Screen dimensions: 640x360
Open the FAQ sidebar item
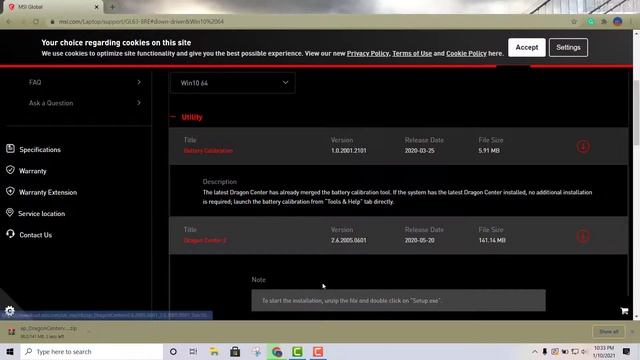pos(35,82)
